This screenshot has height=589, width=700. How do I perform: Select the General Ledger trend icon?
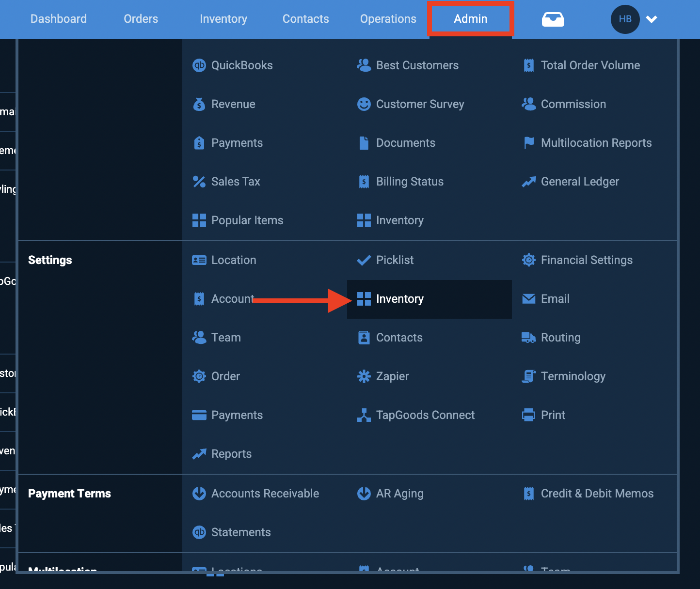(x=529, y=181)
